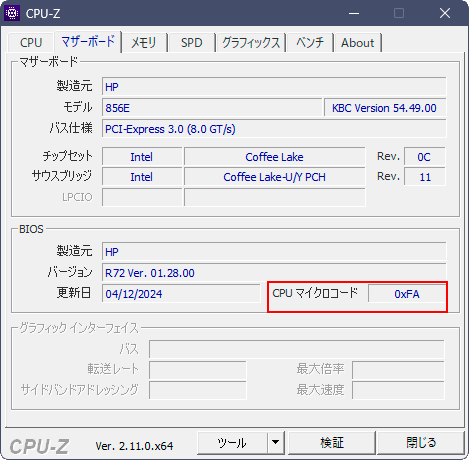
Task: Close the CPU-Z window with X
Action: point(445,13)
